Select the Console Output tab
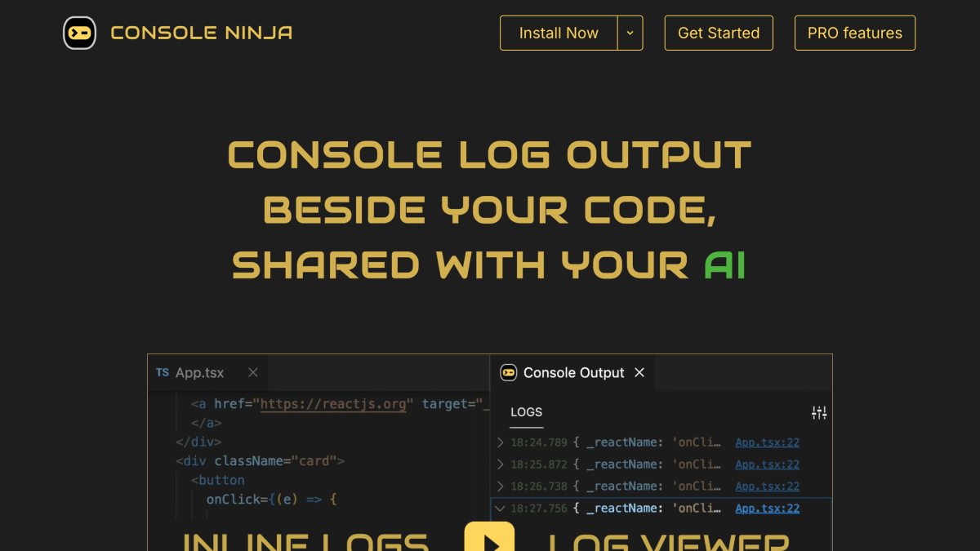Screen dimensions: 980x551 click(x=572, y=372)
